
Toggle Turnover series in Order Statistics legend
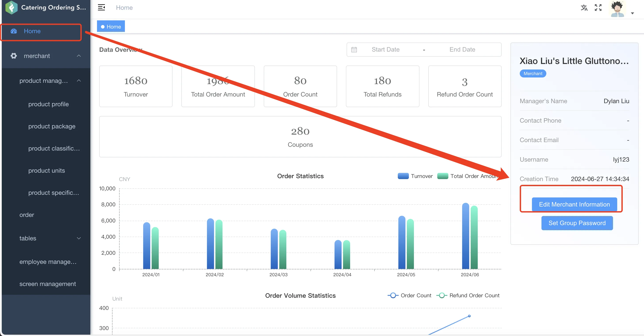click(415, 176)
